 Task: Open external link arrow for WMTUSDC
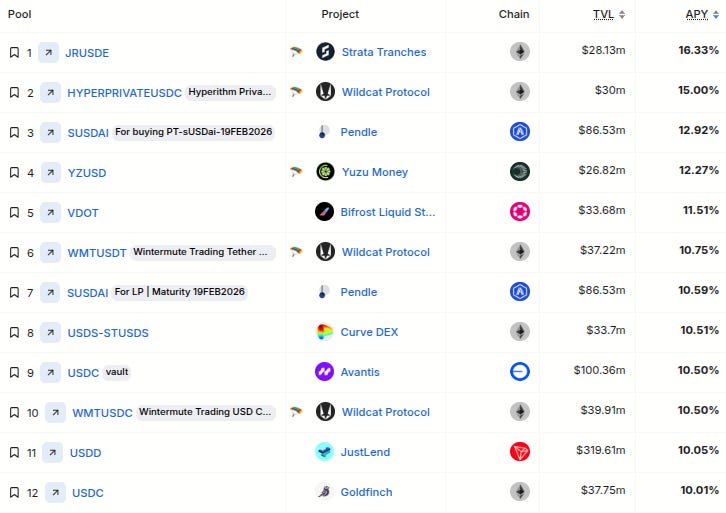(x=55, y=413)
